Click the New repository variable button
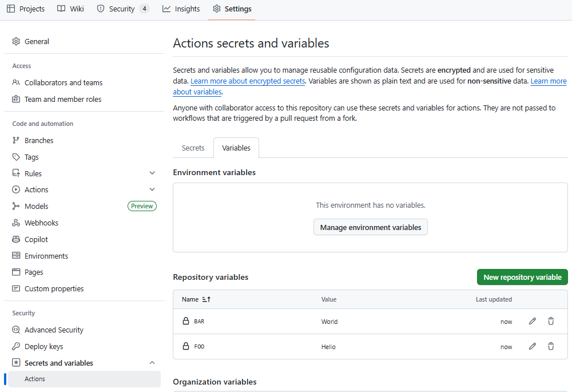 [x=522, y=277]
